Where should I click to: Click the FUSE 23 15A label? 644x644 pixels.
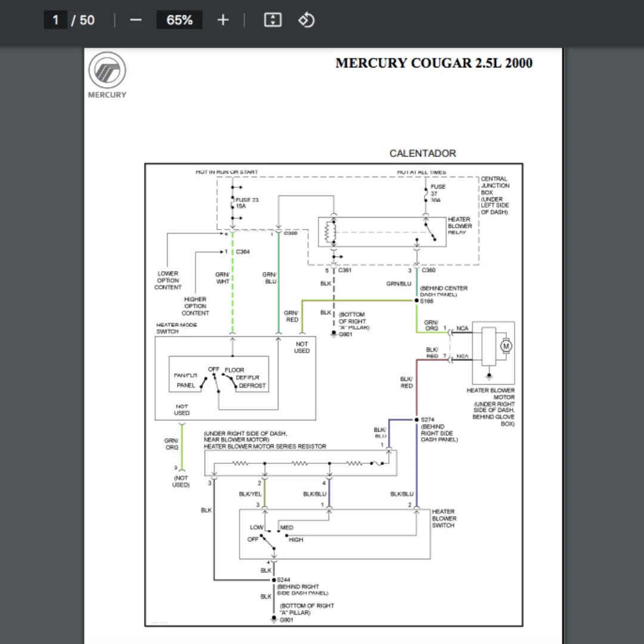pyautogui.click(x=247, y=203)
